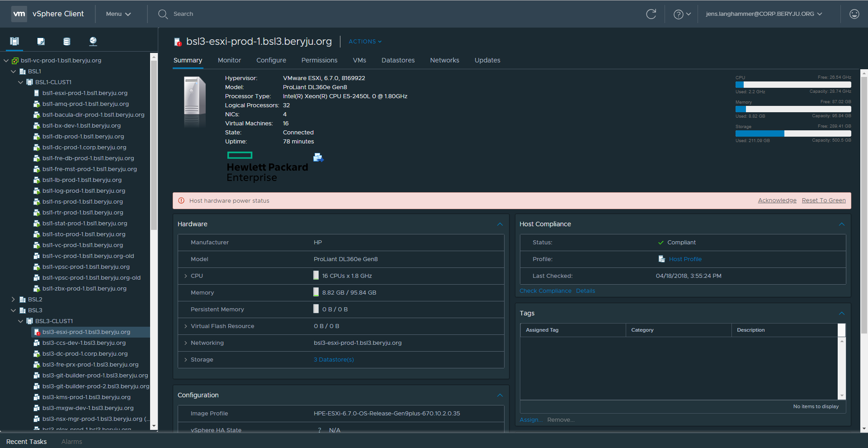Expand the Storage hardware row
The width and height of the screenshot is (868, 448).
point(185,360)
